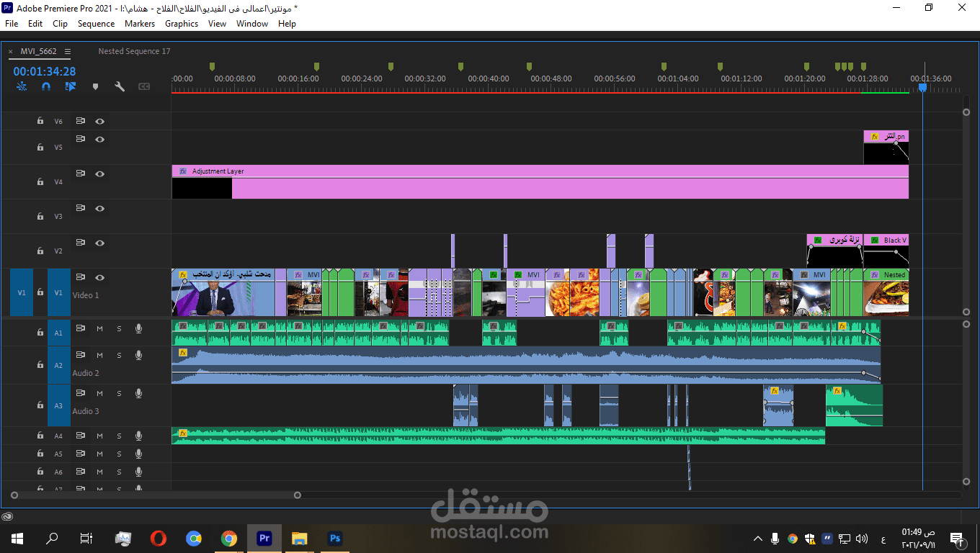Click left handle of horizontal zoom scrollbar
980x553 pixels.
[x=14, y=495]
